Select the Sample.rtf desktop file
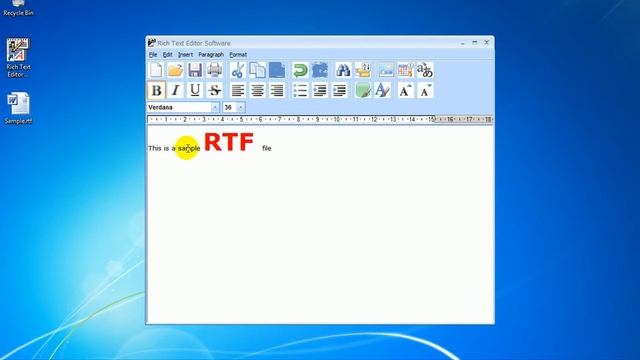This screenshot has height=360, width=640. click(x=18, y=108)
